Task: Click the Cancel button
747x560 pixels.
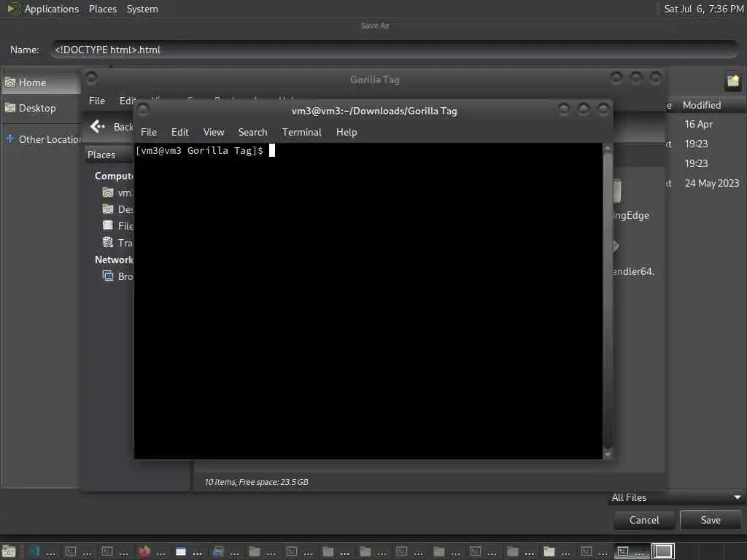Action: tap(644, 520)
